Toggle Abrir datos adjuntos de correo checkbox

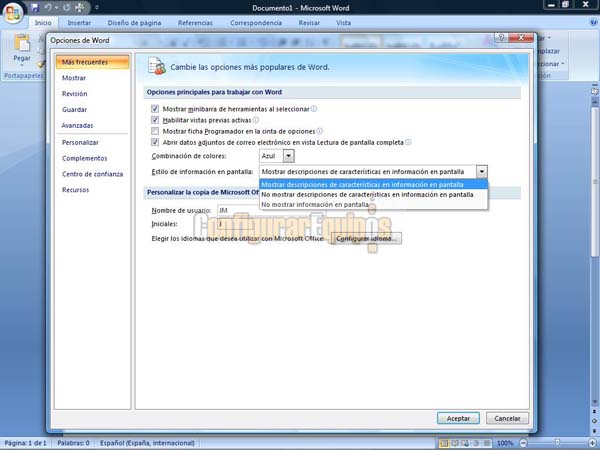point(155,142)
